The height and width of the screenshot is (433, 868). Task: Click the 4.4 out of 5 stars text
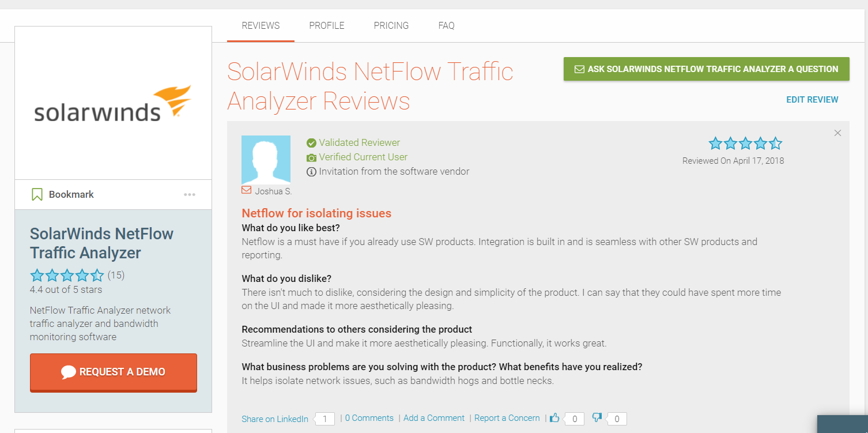(66, 289)
